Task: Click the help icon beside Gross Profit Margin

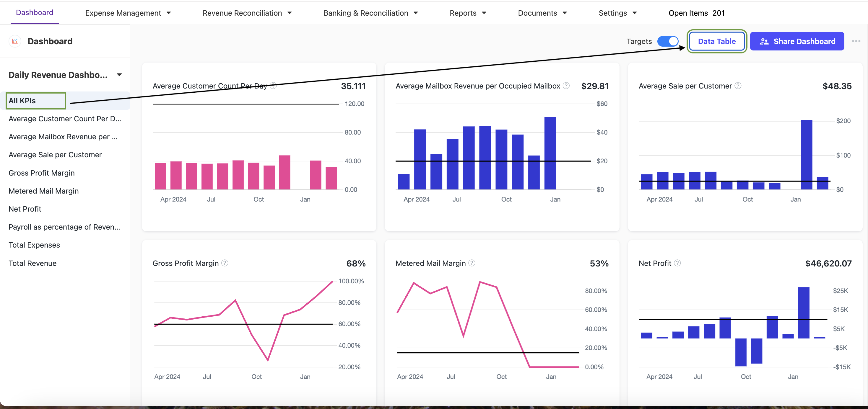Action: point(225,263)
